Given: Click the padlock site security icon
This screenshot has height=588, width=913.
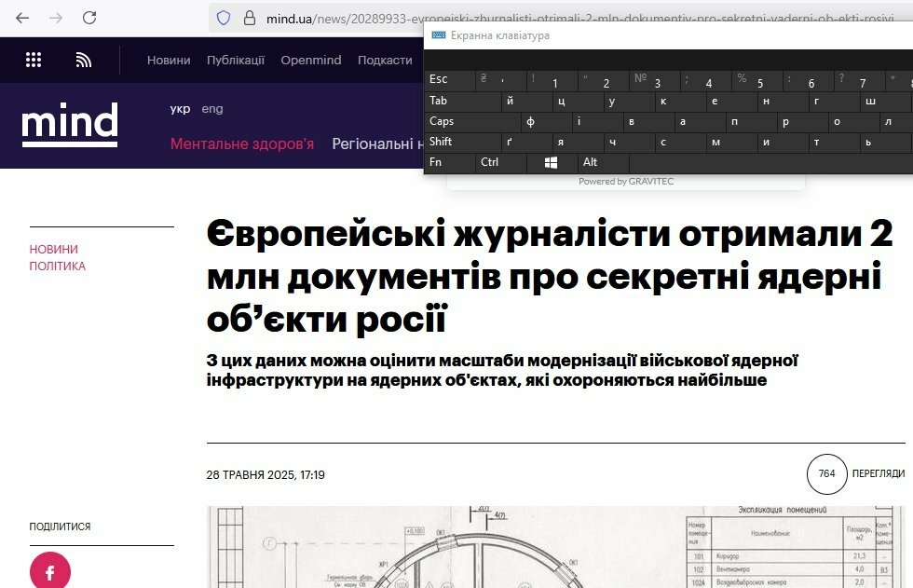Looking at the screenshot, I should (250, 18).
